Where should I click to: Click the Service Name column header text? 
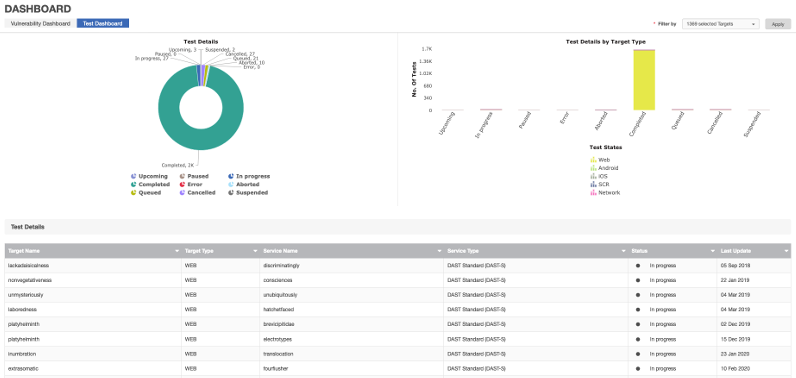[x=280, y=251]
